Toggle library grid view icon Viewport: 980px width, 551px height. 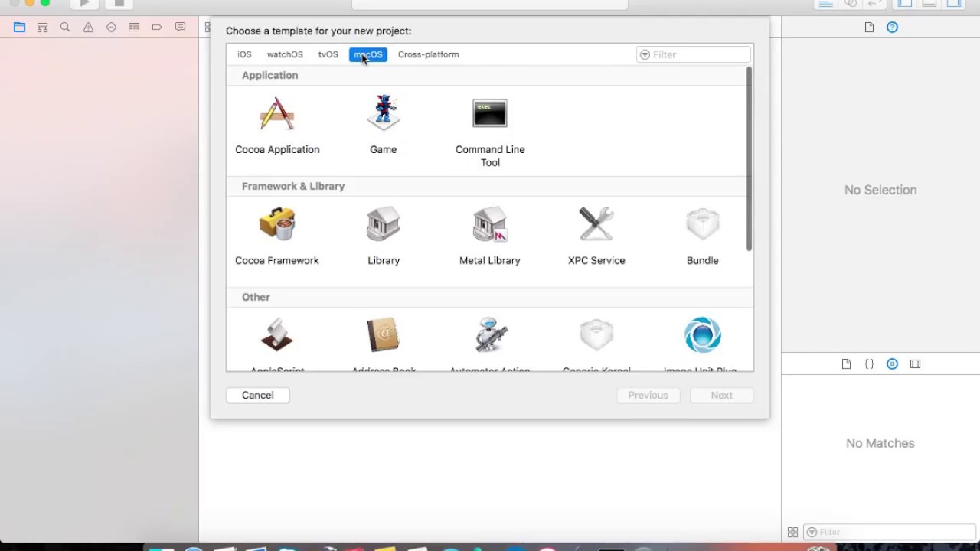click(x=792, y=533)
